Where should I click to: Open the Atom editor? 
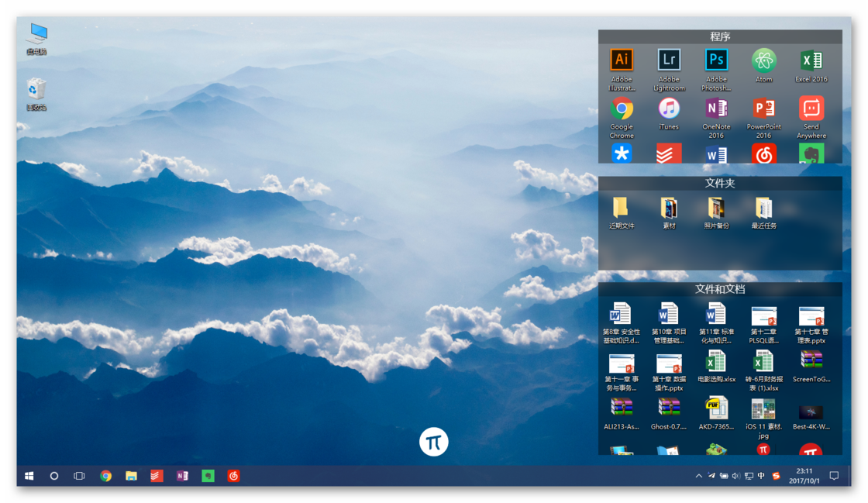click(x=763, y=60)
